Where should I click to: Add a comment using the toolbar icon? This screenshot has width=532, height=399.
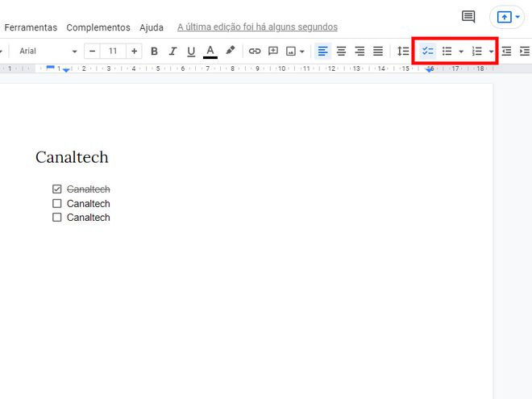pyautogui.click(x=273, y=52)
